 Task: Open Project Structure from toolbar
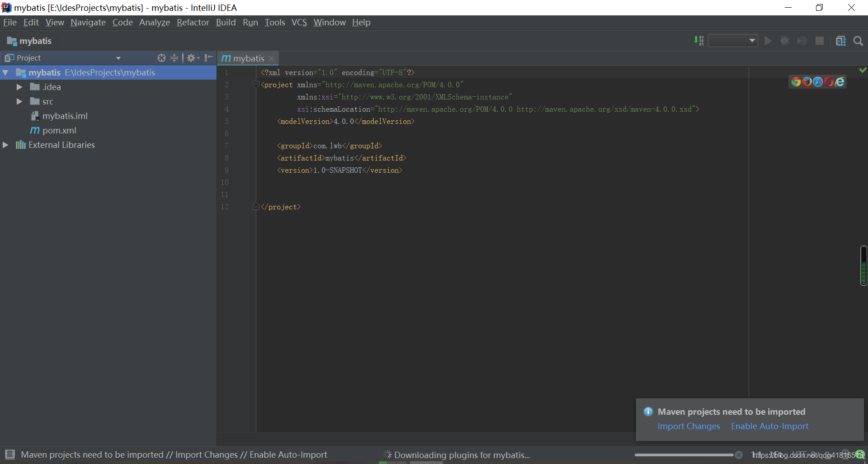pos(841,41)
